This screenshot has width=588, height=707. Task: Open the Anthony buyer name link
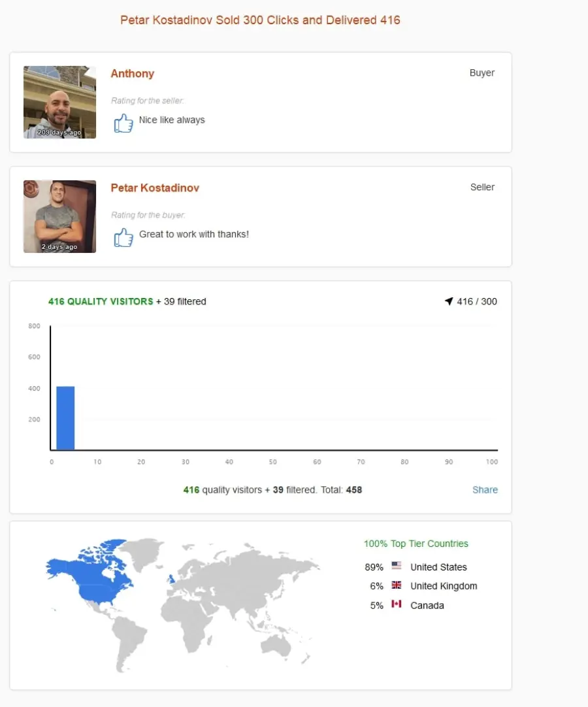click(133, 73)
